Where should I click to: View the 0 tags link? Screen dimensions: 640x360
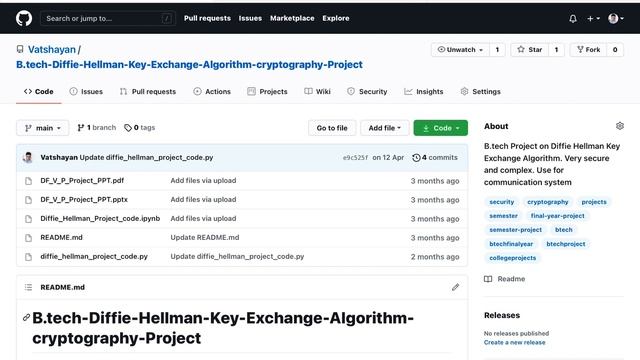(140, 128)
